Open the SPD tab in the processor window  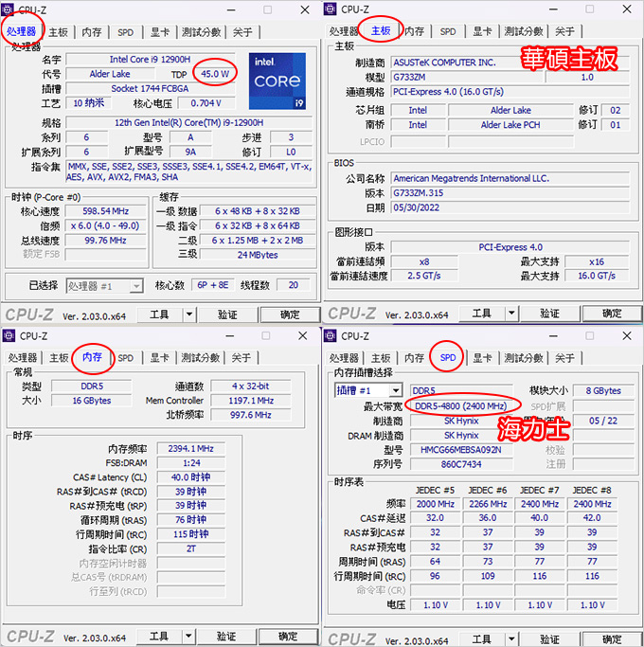coord(125,32)
